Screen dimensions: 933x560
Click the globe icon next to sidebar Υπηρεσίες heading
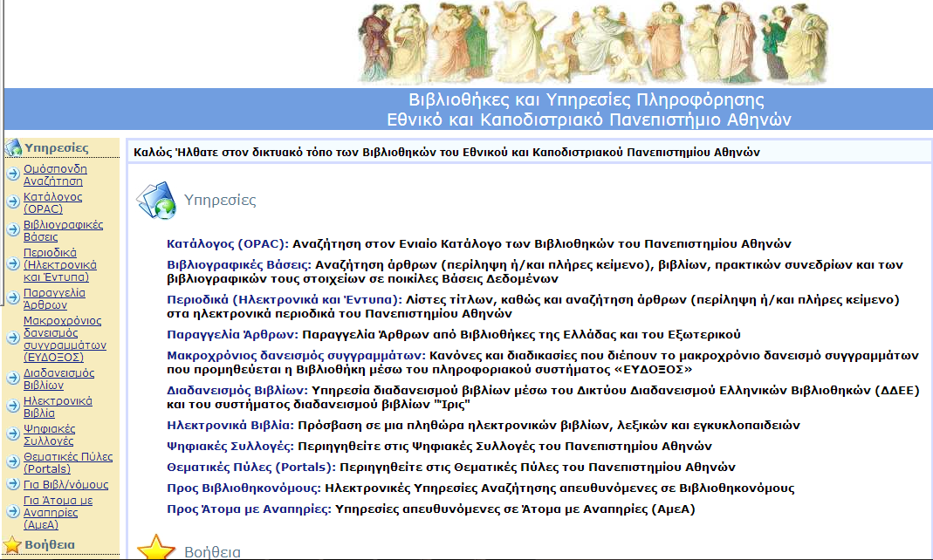13,147
